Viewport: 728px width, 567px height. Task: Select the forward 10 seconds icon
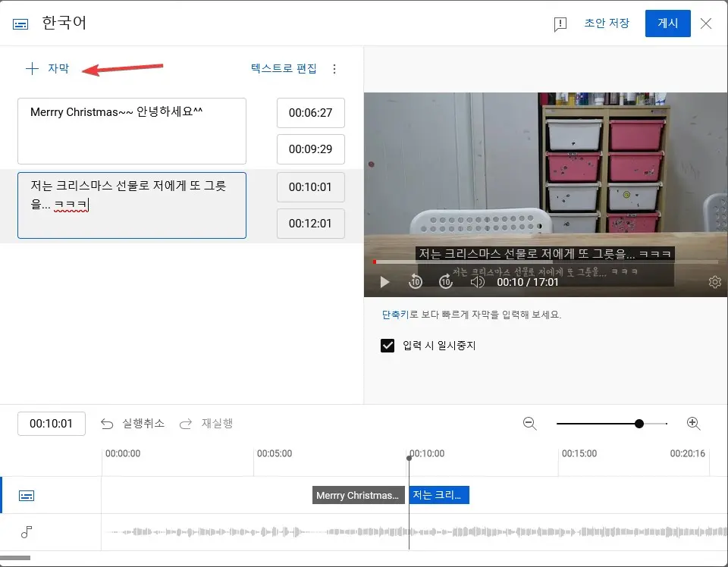coord(446,281)
